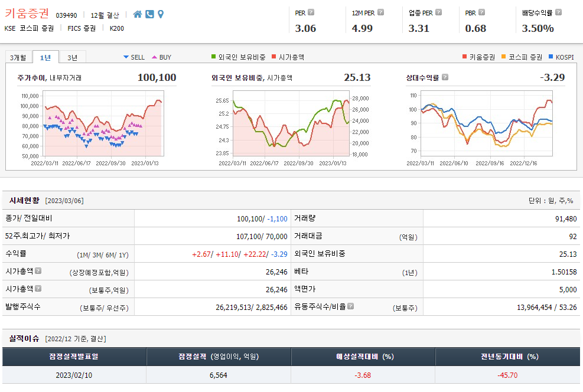The width and height of the screenshot is (583, 392).
Task: Switch chart period to 3개월 tab
Action: (18, 57)
